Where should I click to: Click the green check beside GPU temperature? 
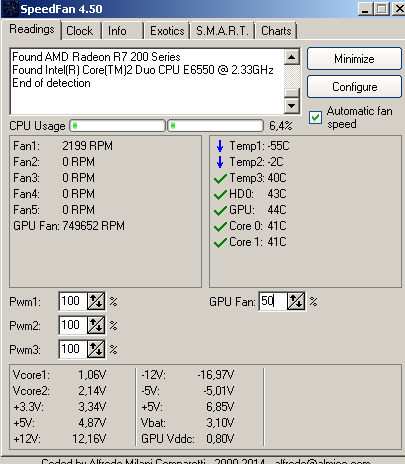220,211
